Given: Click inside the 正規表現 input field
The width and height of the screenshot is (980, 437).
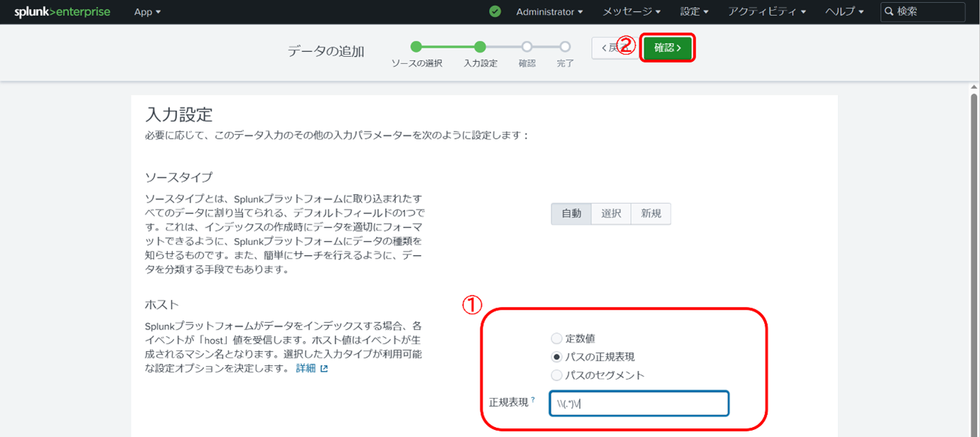Looking at the screenshot, I should 638,403.
